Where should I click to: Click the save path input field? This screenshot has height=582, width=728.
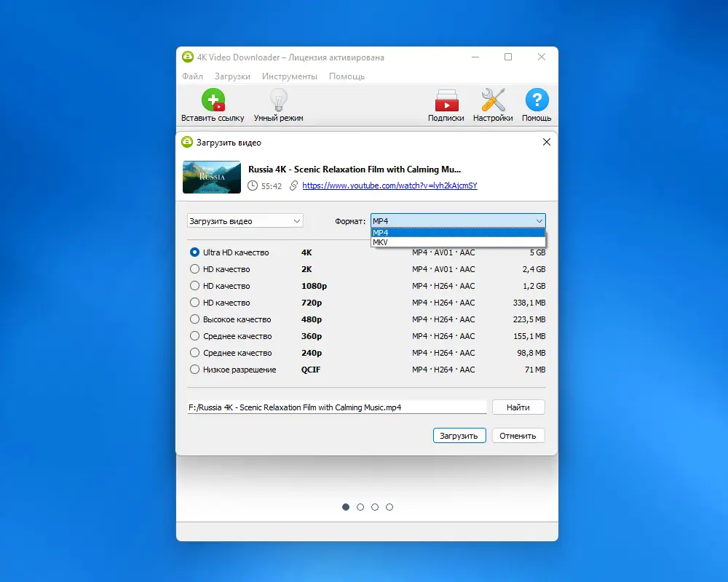337,407
